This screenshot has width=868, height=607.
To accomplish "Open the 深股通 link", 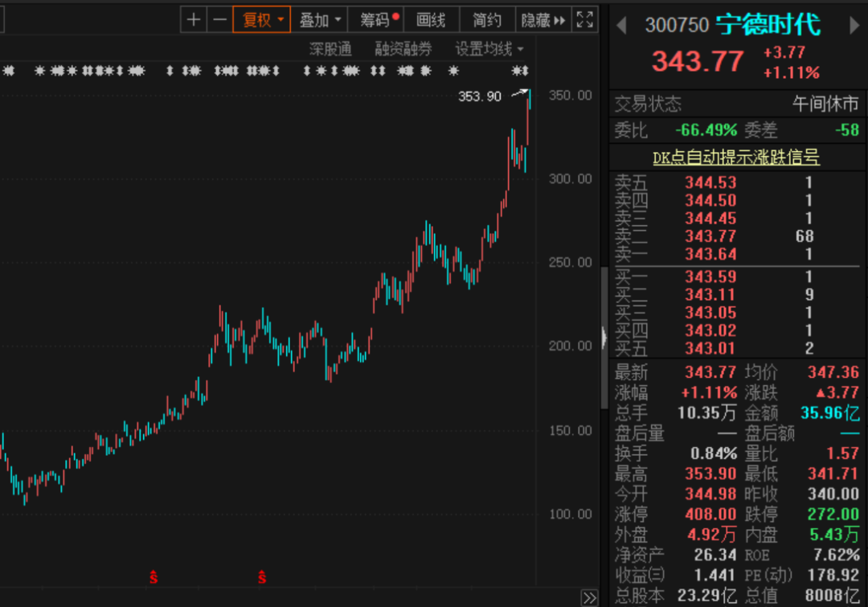I will pos(330,49).
